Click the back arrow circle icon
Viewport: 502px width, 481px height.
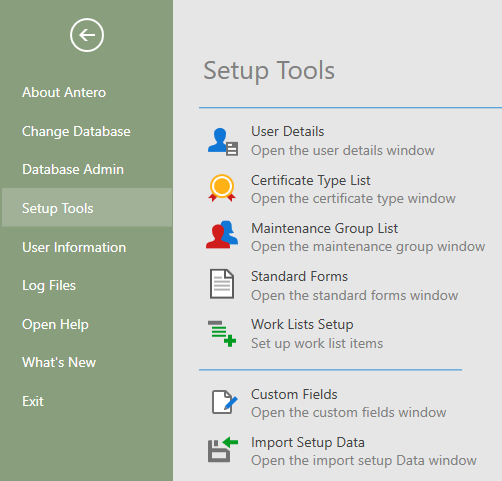pyautogui.click(x=87, y=35)
